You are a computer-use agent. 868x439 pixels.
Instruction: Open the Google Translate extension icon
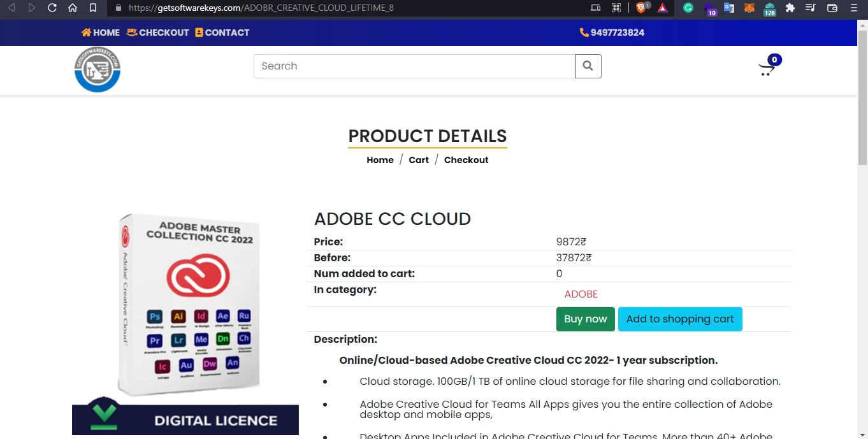[729, 8]
